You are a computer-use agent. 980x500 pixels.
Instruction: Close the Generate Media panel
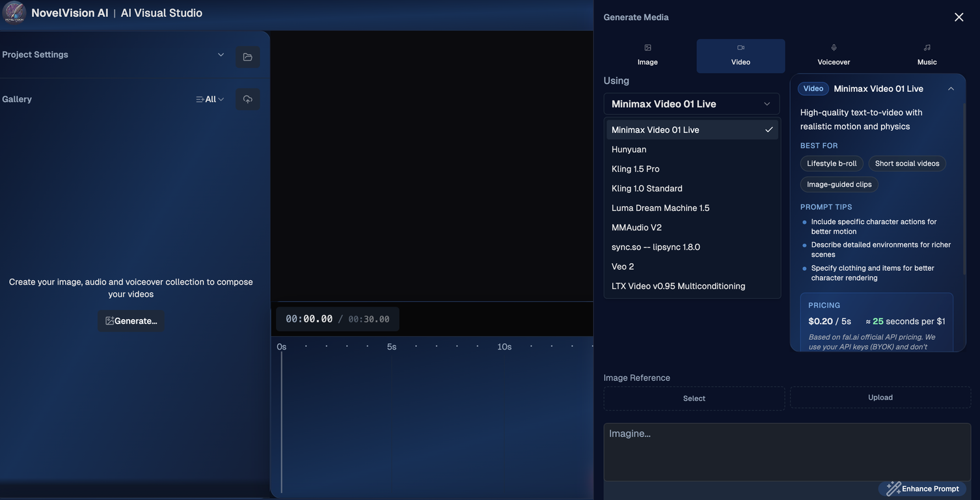959,18
